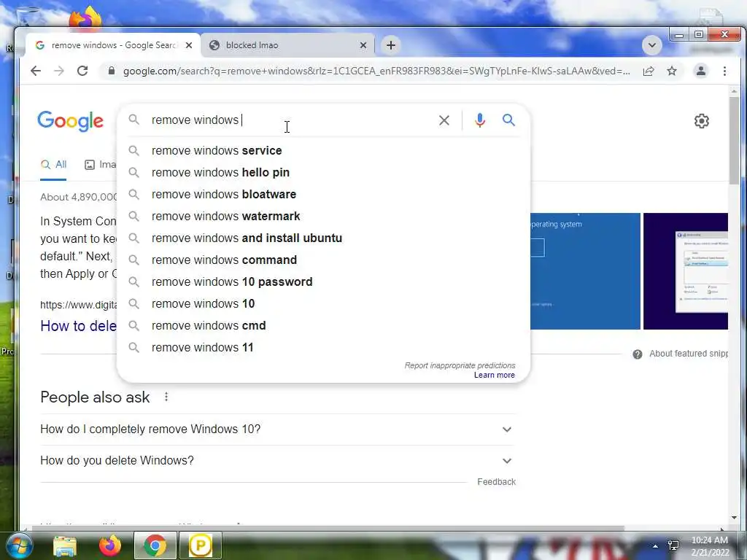Clear the search box with X icon
Image resolution: width=747 pixels, height=560 pixels.
[444, 120]
